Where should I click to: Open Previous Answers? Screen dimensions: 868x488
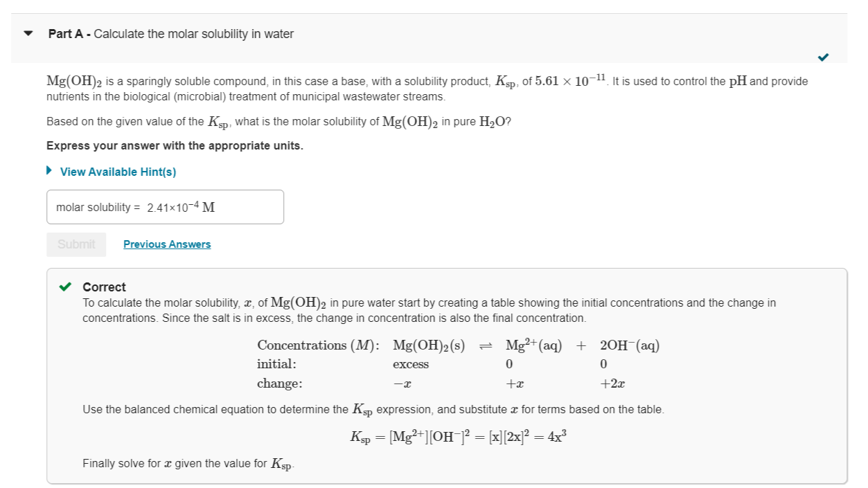click(166, 244)
